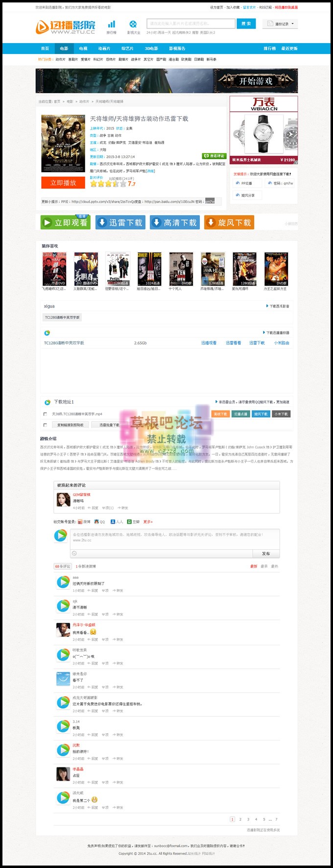This screenshot has height=868, width=333.
Task: Click the comment text input area
Action: 175,538
